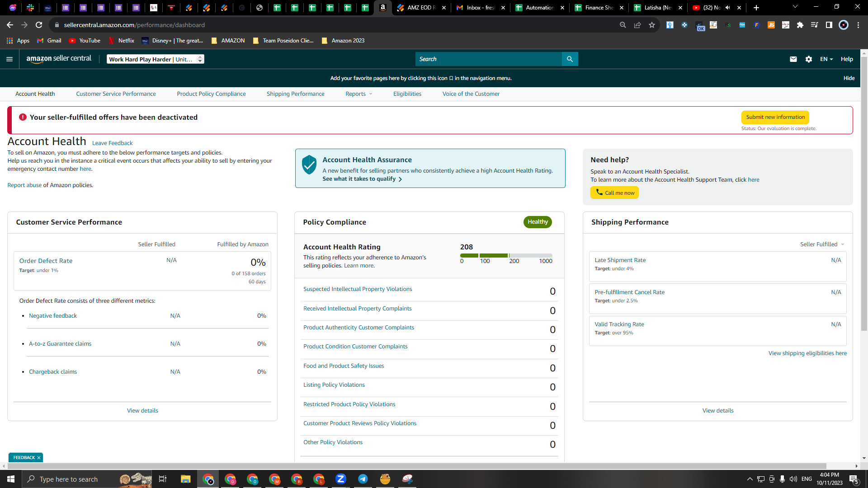This screenshot has width=868, height=488.
Task: Open Negative feedback metric link
Action: (53, 316)
